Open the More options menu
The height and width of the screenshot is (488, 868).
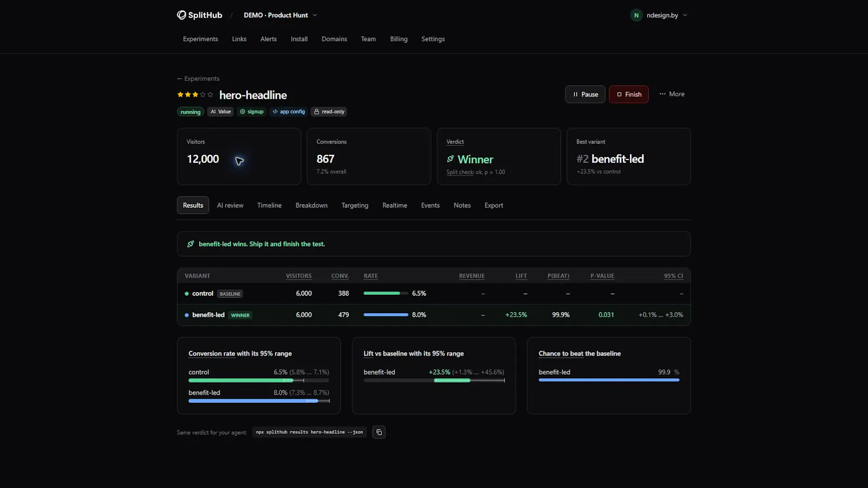(672, 94)
